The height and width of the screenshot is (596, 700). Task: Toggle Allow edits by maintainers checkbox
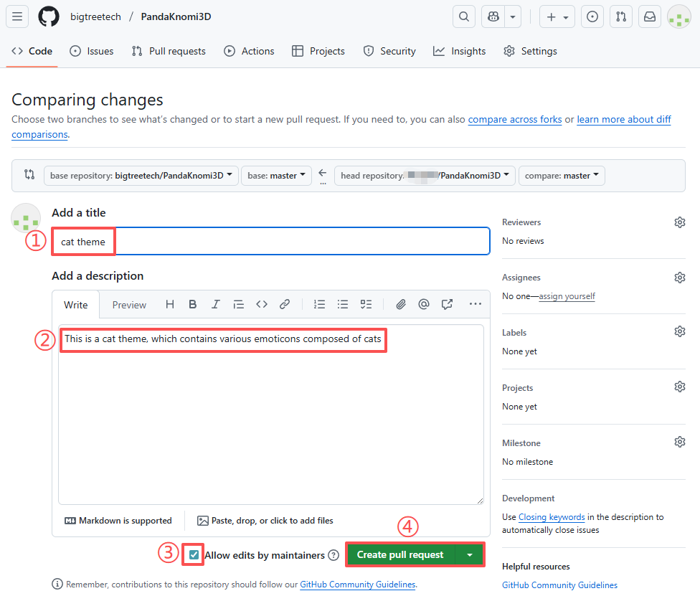(194, 554)
